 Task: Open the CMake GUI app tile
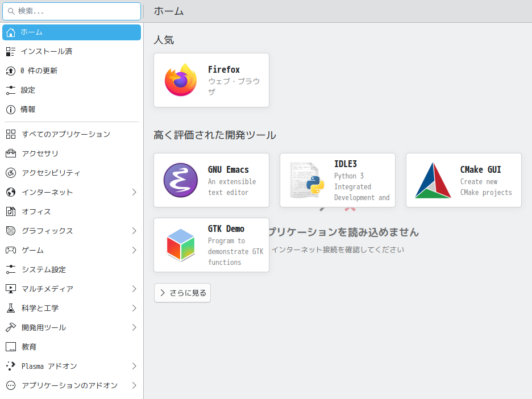pos(463,180)
